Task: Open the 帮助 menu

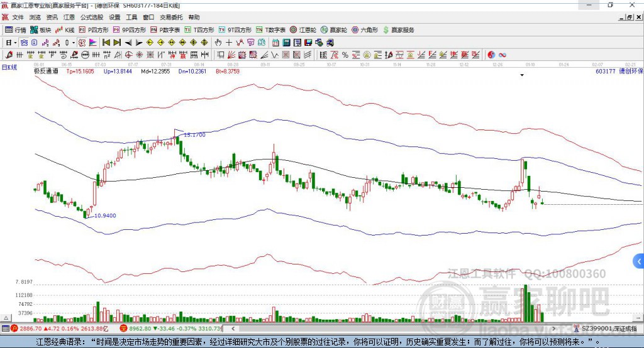Action: (194, 17)
